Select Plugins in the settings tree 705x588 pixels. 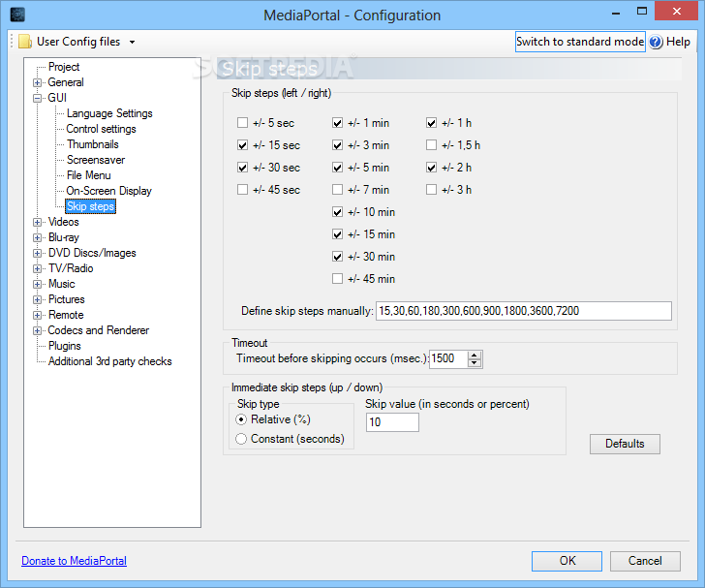tap(65, 346)
